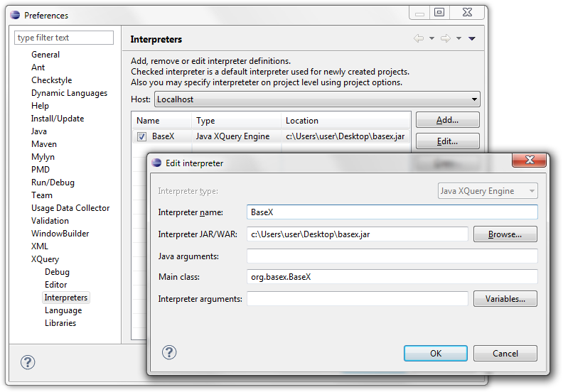The width and height of the screenshot is (563, 392).
Task: Select General in the preferences tree
Action: point(45,55)
